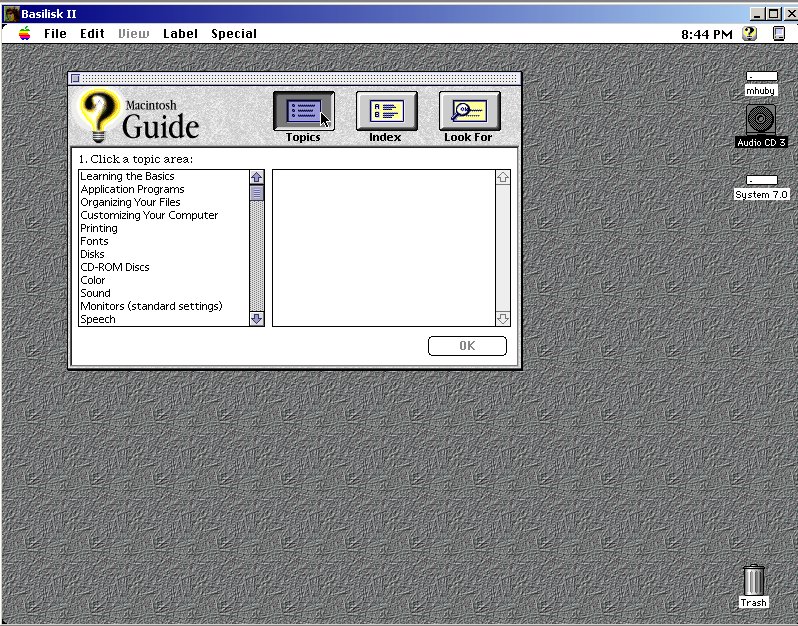Click the System 7.0 disk icon
Image resolution: width=798 pixels, height=626 pixels.
click(761, 181)
